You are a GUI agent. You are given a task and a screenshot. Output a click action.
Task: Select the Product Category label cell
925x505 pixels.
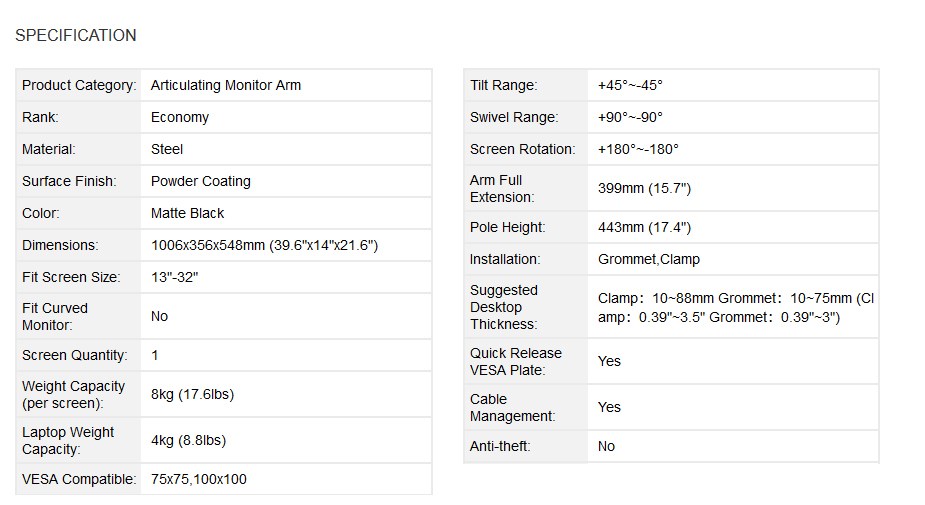[x=79, y=85]
